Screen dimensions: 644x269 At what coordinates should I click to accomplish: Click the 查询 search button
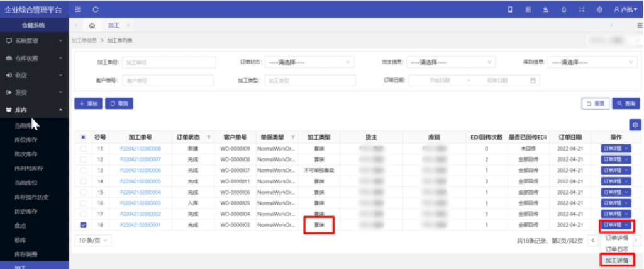[x=626, y=103]
